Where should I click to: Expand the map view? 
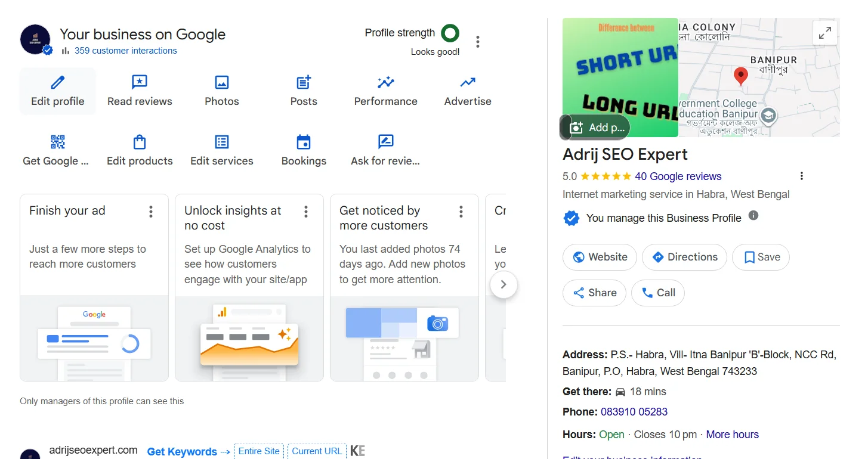click(825, 33)
